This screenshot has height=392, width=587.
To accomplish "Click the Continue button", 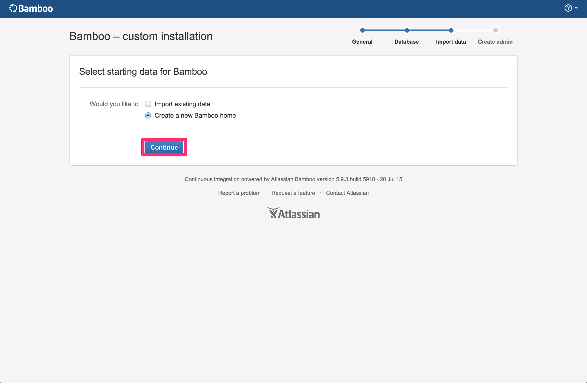I will (164, 147).
